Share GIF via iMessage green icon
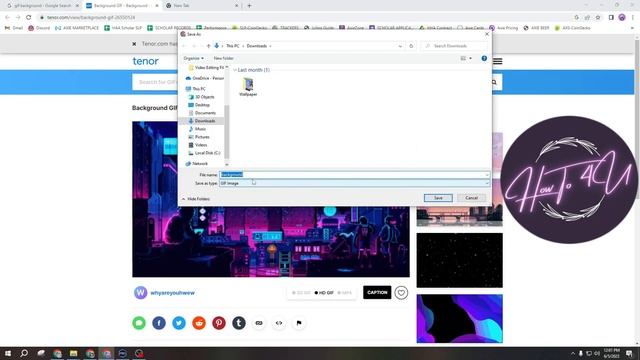Screen dimensions: 640x360 tap(139, 323)
